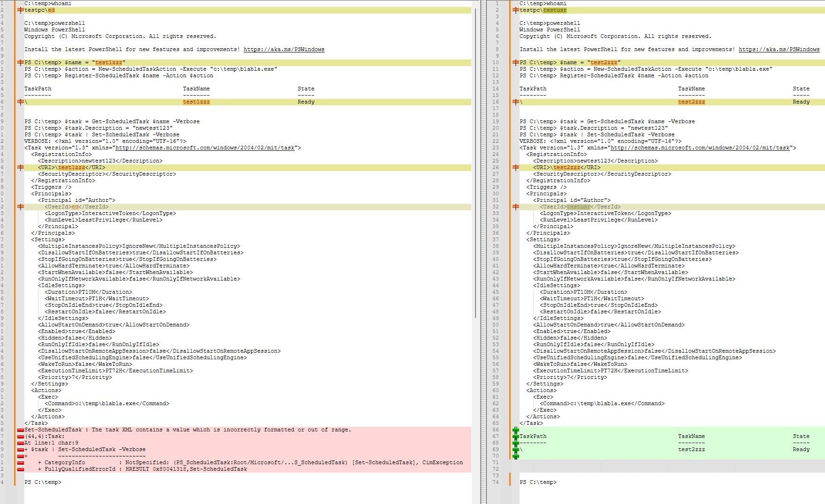This screenshot has height=504, width=825.
Task: Click the red removed marker beside FullyQualifiedErrorId line
Action: (x=21, y=469)
